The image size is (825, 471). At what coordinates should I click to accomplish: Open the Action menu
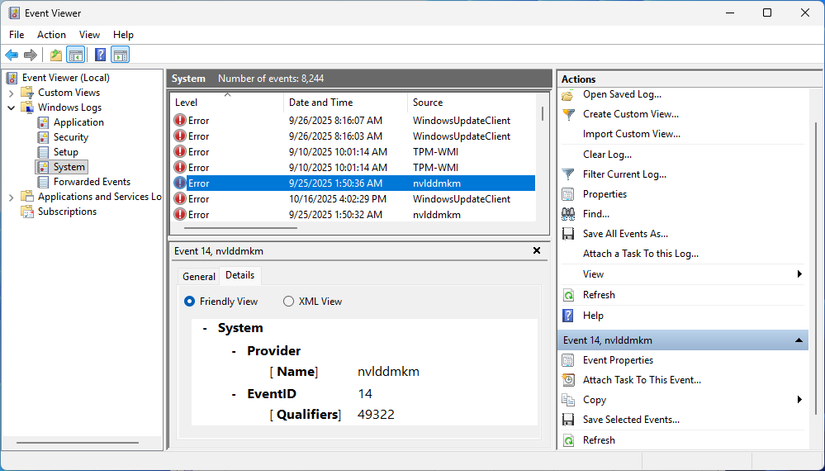pos(51,34)
